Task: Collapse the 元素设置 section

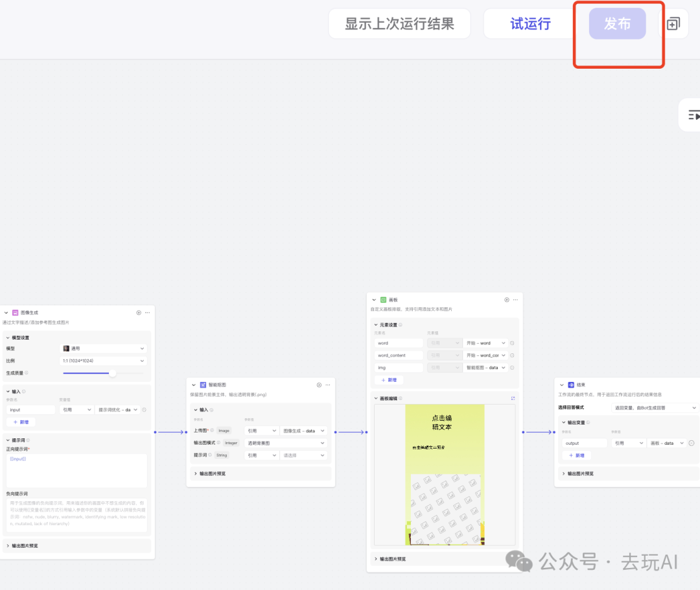Action: click(376, 325)
